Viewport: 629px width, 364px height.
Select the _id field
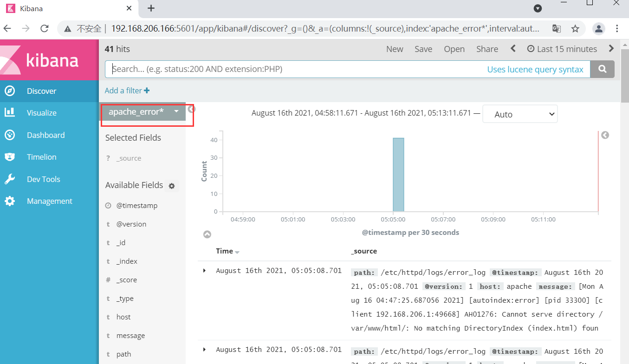[121, 243]
